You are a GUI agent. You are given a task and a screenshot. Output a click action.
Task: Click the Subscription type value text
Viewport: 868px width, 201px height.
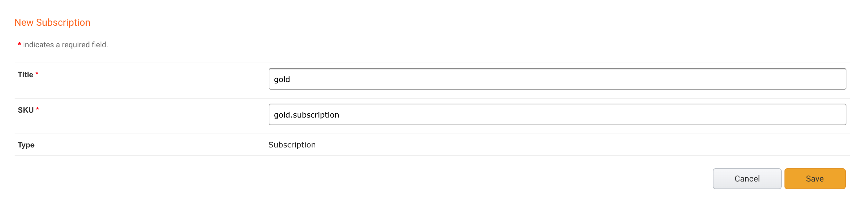[x=292, y=145]
